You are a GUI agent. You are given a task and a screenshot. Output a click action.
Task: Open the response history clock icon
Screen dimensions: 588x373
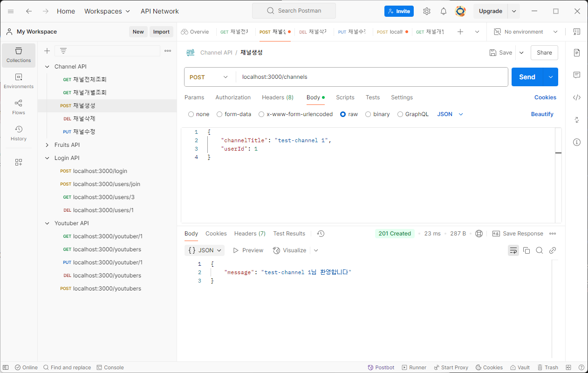tap(321, 234)
